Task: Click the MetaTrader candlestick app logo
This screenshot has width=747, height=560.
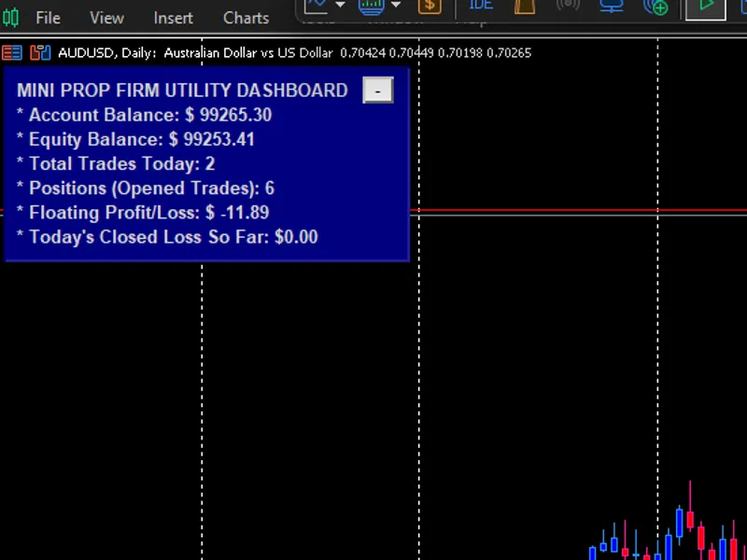Action: [x=10, y=18]
